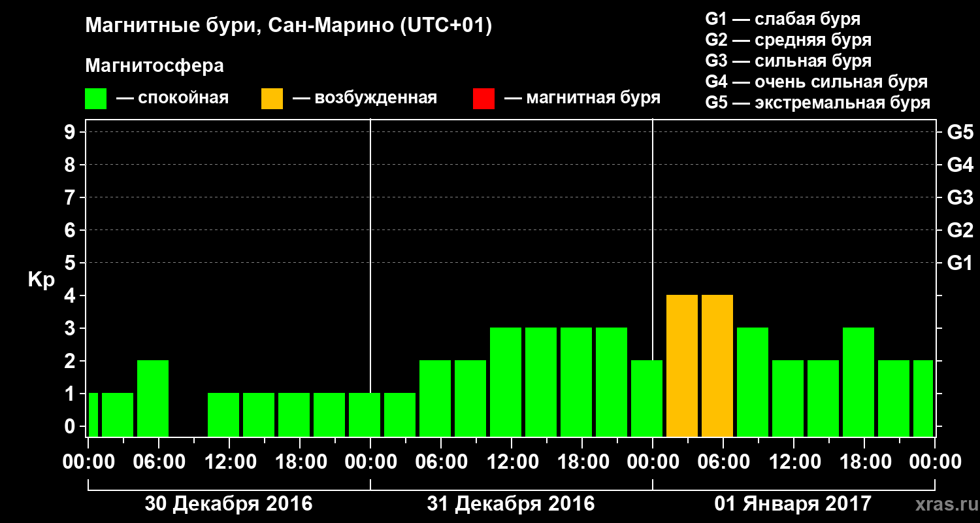Click the 'G3' mark on the right axis
980x523 pixels.
960,197
